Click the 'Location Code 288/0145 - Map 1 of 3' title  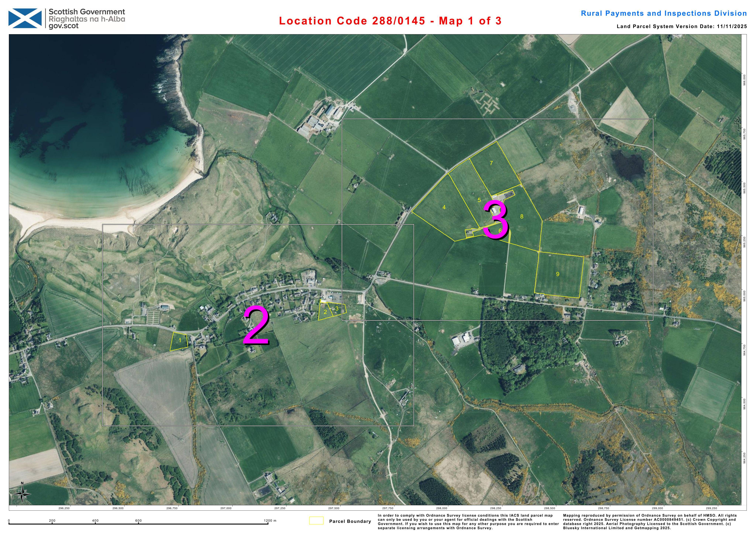click(x=390, y=21)
